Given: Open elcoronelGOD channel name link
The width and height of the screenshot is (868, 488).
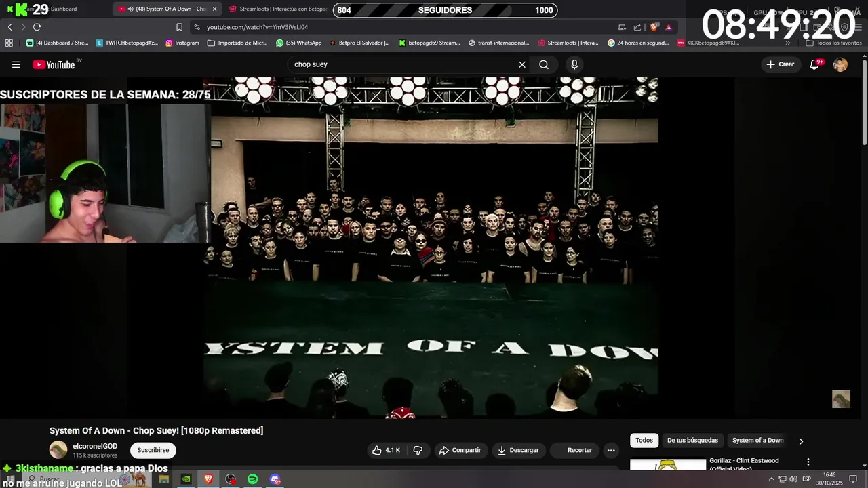Looking at the screenshot, I should [95, 446].
